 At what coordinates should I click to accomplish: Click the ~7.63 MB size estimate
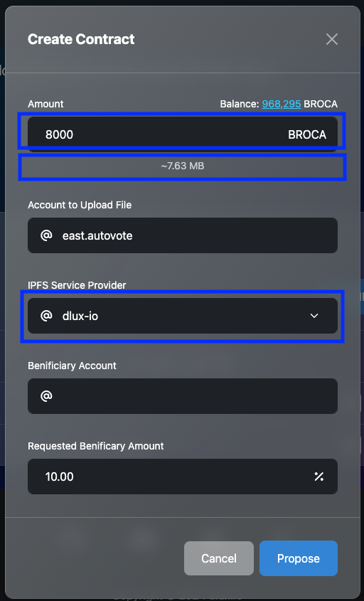pyautogui.click(x=183, y=166)
